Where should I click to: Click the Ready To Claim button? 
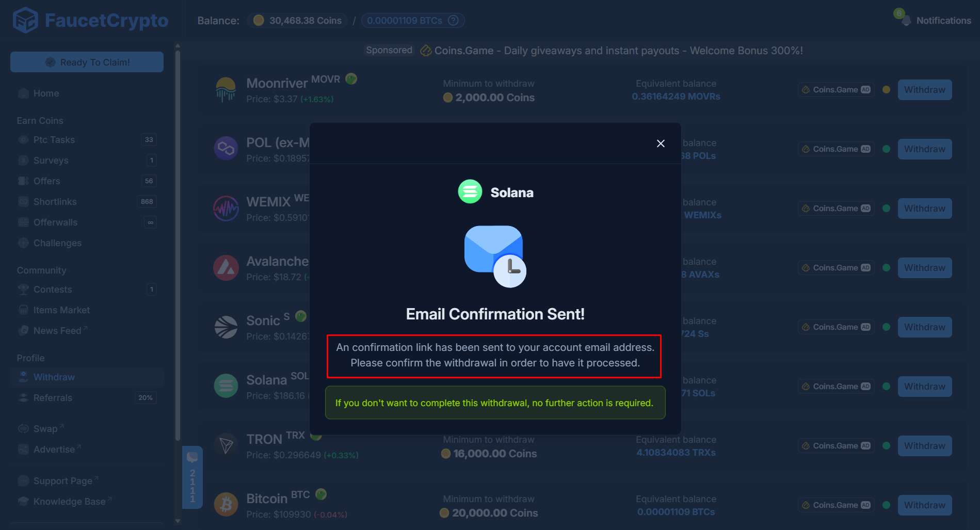[x=86, y=61]
